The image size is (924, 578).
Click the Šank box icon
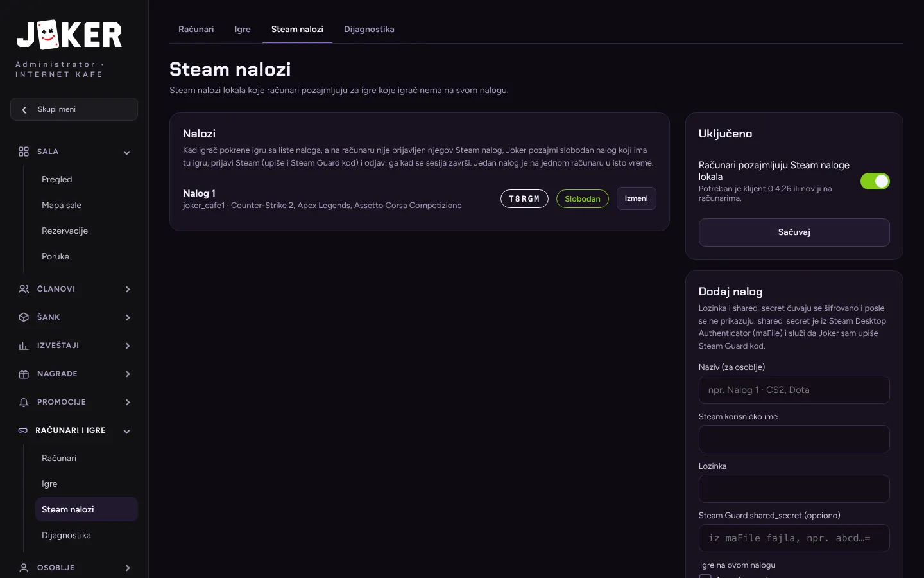(x=24, y=317)
